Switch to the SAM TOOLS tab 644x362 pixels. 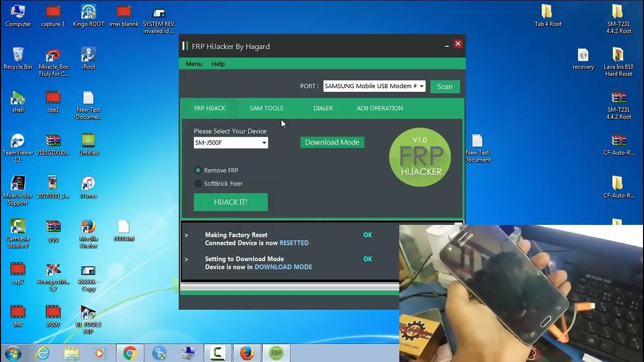[267, 108]
